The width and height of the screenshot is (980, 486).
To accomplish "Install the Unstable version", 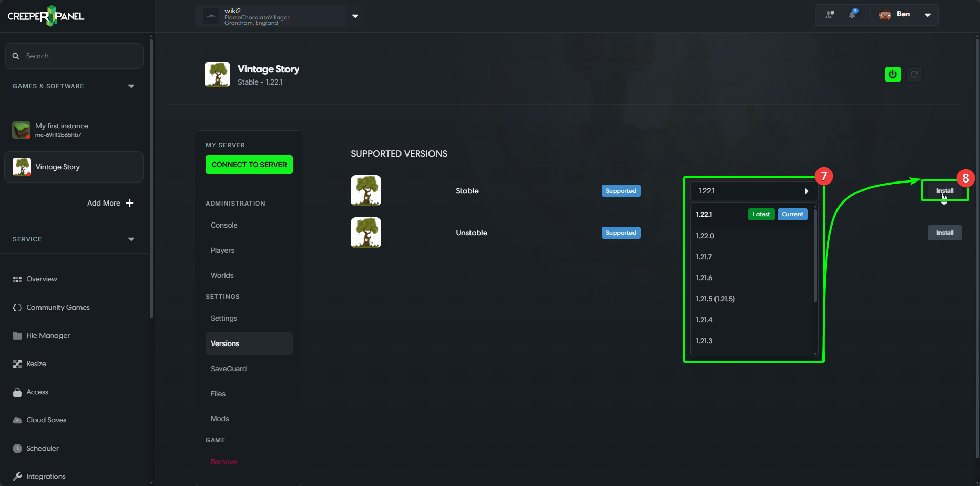I will point(945,233).
